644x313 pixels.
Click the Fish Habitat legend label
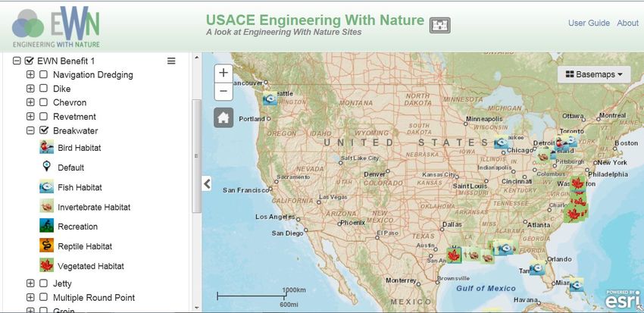pos(80,187)
